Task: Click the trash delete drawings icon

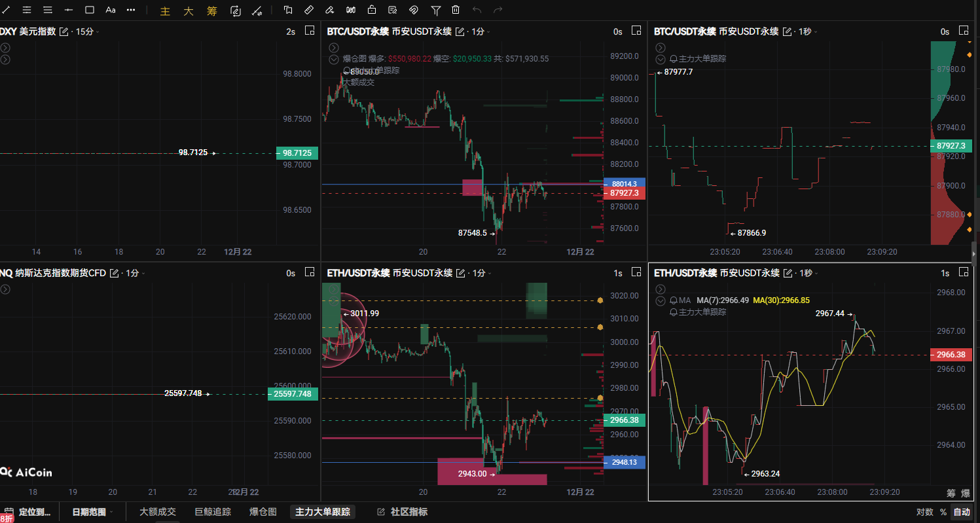Action: click(x=456, y=10)
